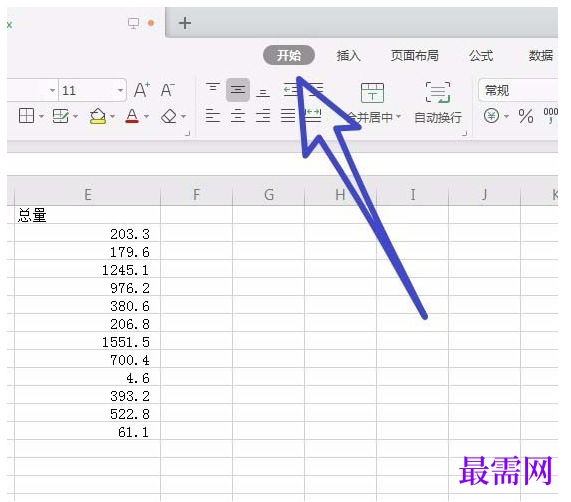
Task: Click the eraser clear format icon
Action: click(169, 116)
